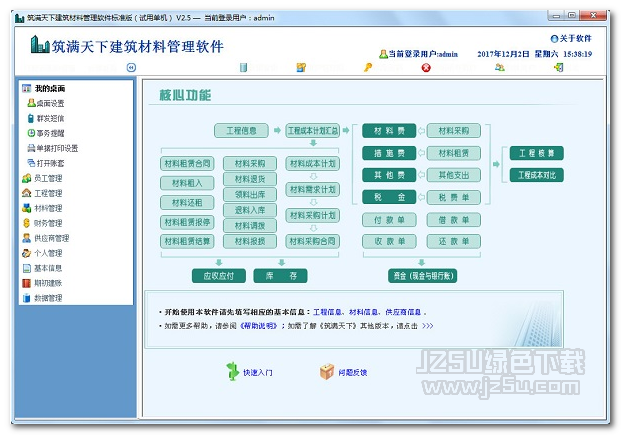Open the 材料租入 button
The image size is (621, 435).
coord(187,183)
